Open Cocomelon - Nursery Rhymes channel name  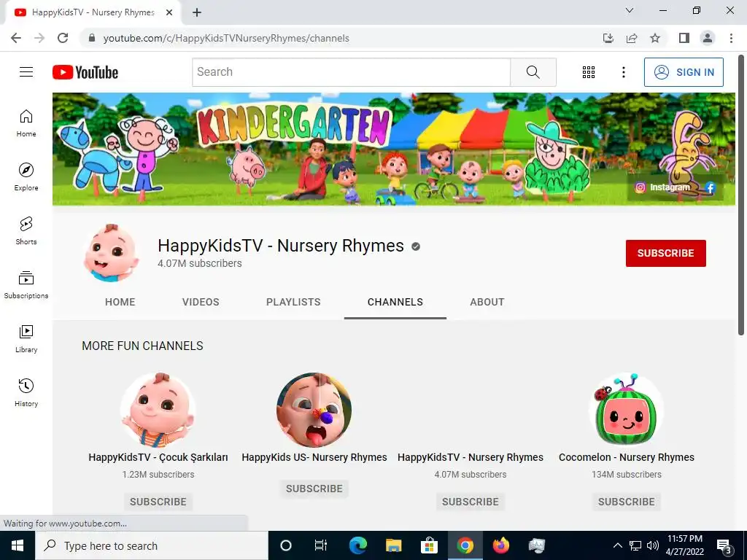(627, 457)
